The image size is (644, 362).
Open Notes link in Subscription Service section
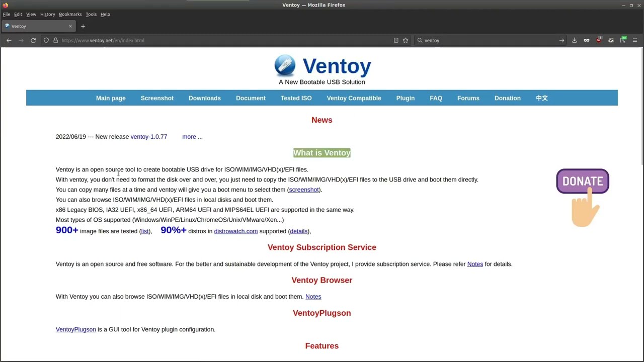475,264
